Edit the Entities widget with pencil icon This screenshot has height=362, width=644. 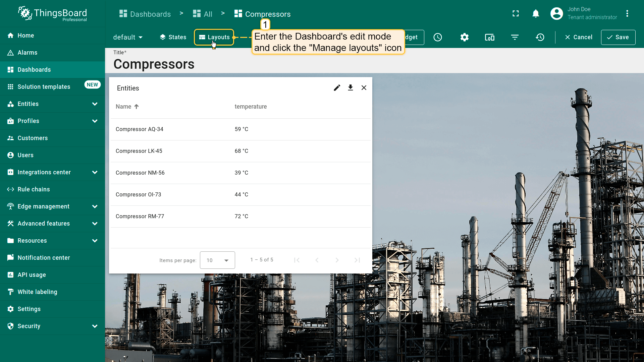click(337, 88)
